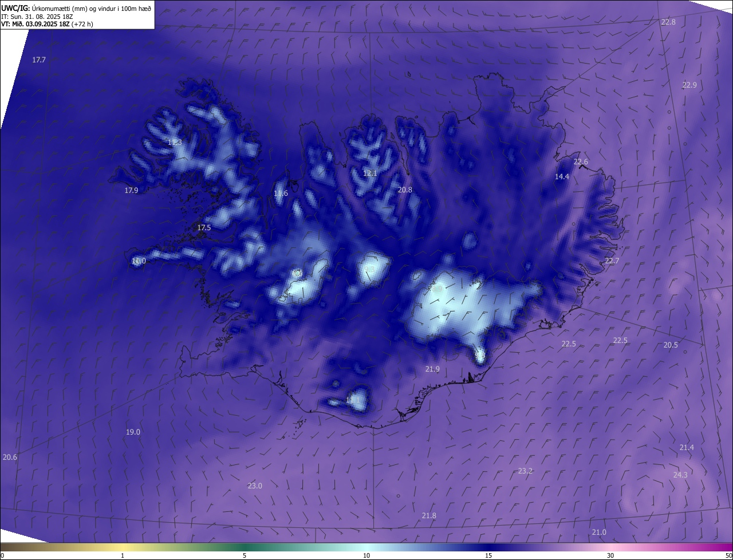
Task: Select the 17.7 value on the map
Action: [x=39, y=60]
